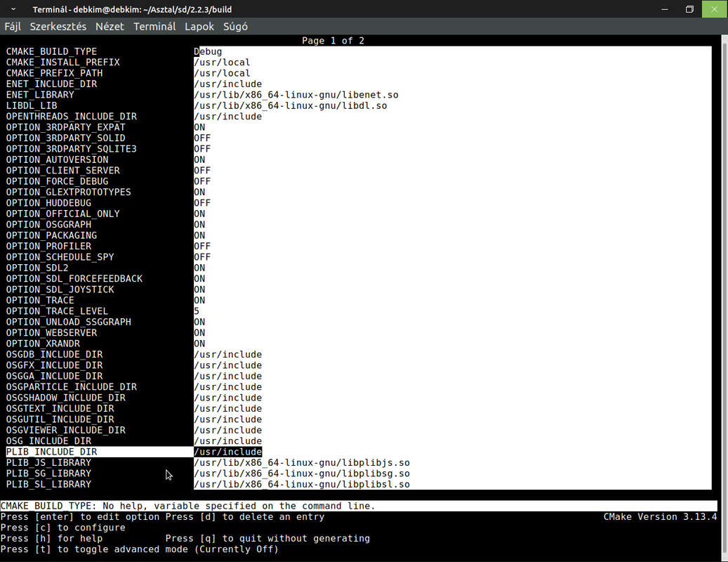Select OSGFX_INCLUDE_DIR variable
Viewport: 728px width, 562px height.
coord(54,365)
